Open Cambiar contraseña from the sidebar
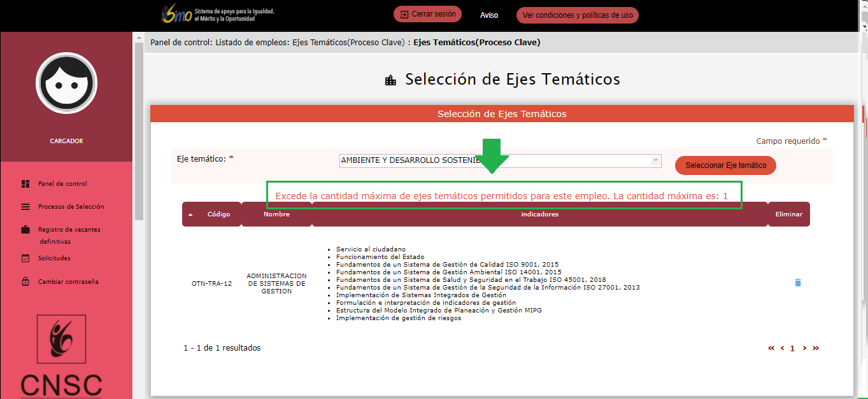Viewport: 868px width, 399px height. coord(68,282)
